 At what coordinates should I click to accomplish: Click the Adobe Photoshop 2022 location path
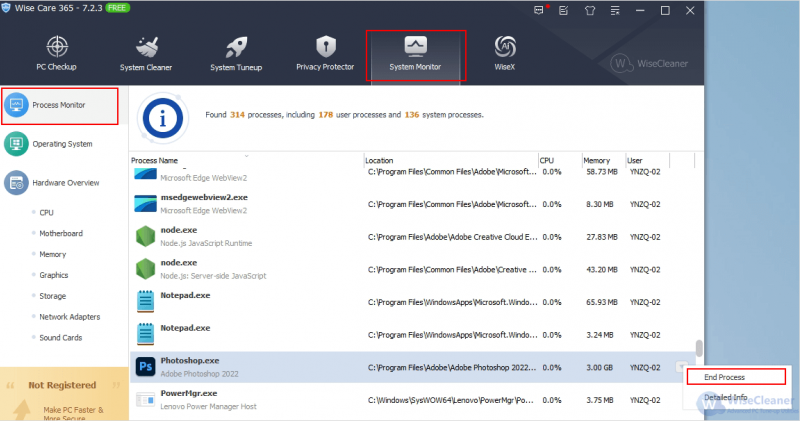click(452, 367)
